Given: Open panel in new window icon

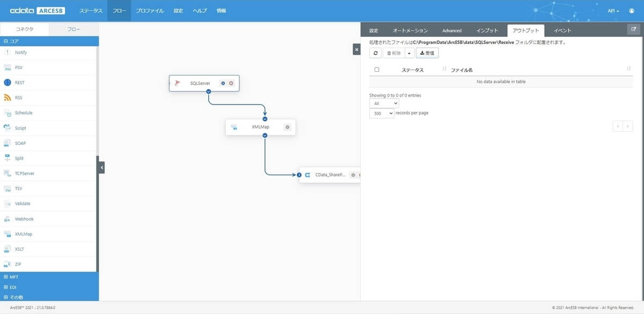Looking at the screenshot, I should [x=633, y=30].
